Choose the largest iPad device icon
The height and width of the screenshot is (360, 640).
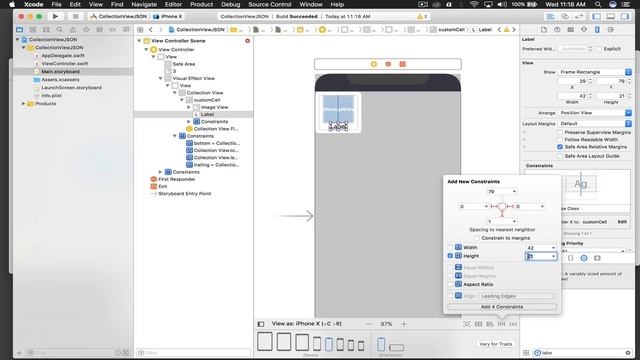point(265,342)
